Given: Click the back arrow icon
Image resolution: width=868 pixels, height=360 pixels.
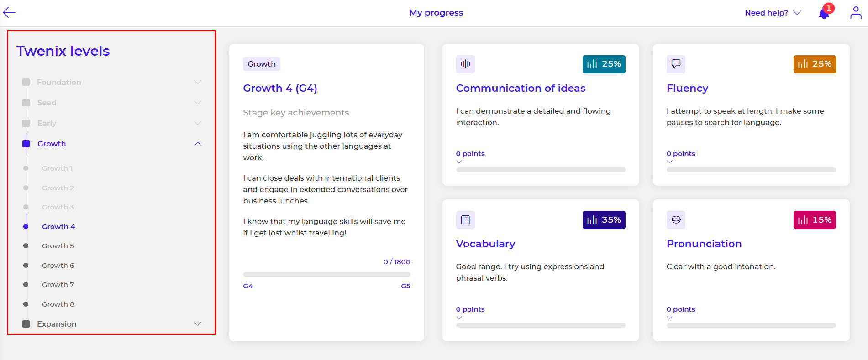Looking at the screenshot, I should [x=9, y=13].
